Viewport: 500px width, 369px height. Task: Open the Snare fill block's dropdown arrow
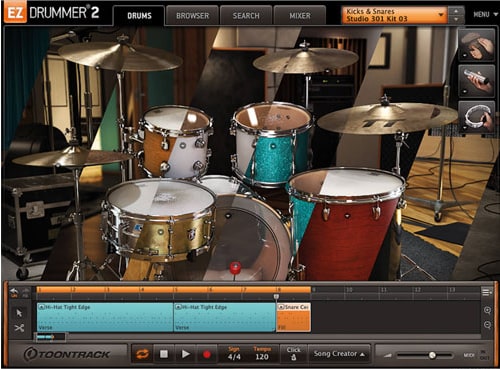point(281,307)
